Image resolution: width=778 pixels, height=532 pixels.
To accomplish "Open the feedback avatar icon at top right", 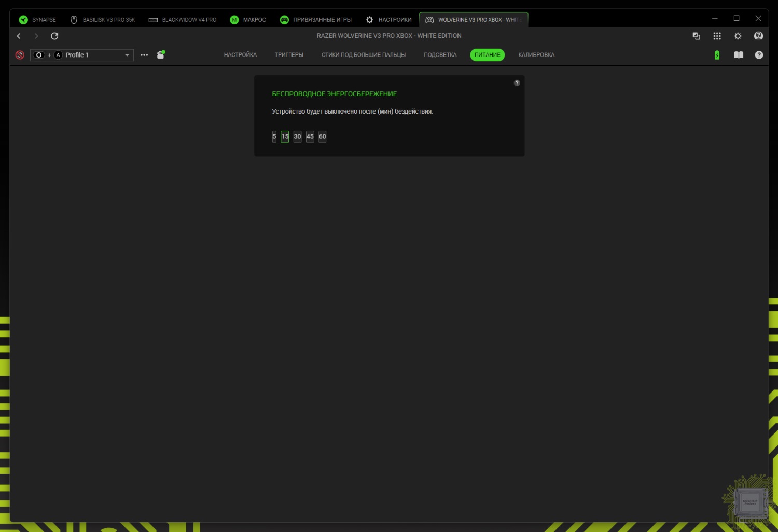I will (x=758, y=36).
